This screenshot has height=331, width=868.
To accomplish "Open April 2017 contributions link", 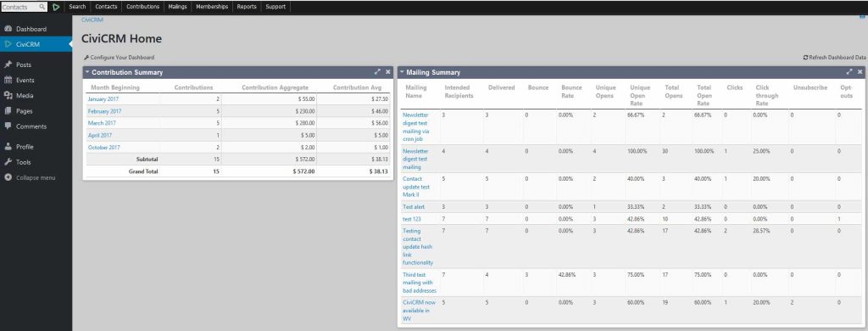I will (x=100, y=135).
